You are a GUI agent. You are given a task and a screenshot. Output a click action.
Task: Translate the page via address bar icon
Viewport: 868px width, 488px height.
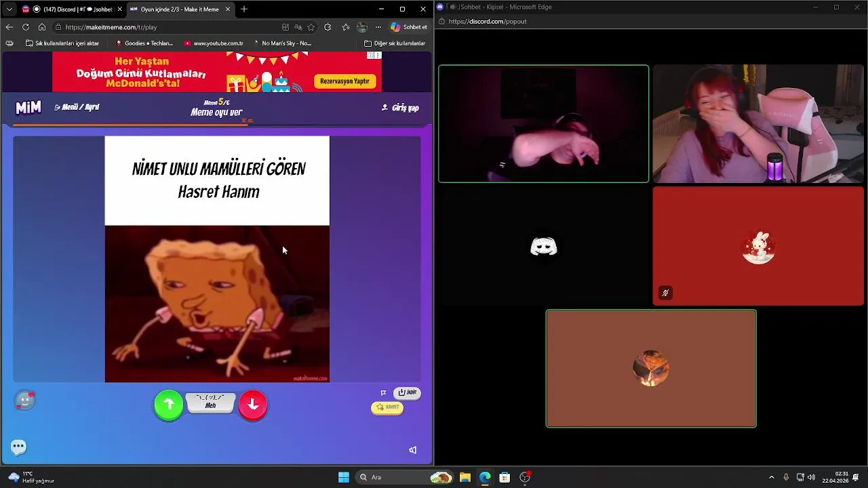298,27
